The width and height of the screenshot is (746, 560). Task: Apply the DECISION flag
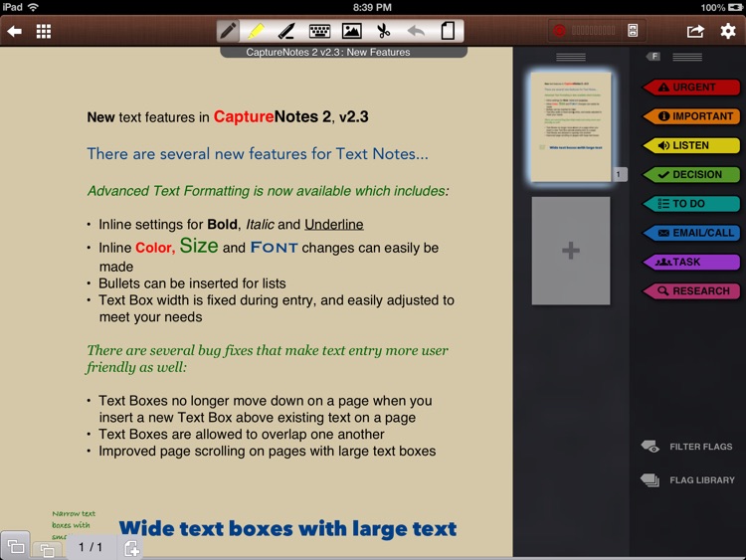691,175
